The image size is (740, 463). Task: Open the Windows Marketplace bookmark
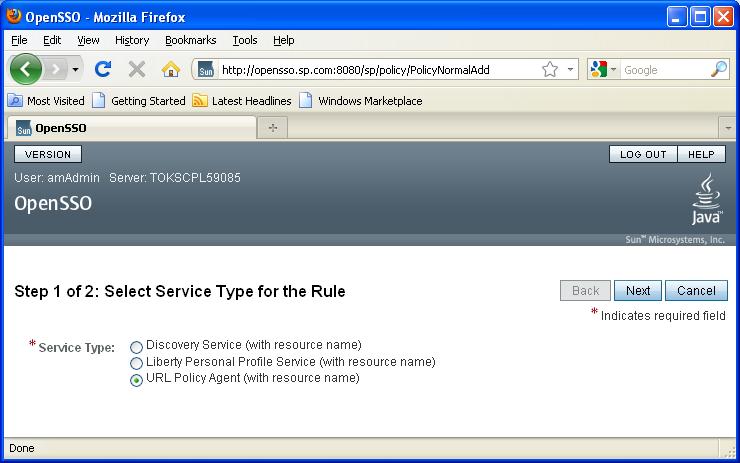361,101
